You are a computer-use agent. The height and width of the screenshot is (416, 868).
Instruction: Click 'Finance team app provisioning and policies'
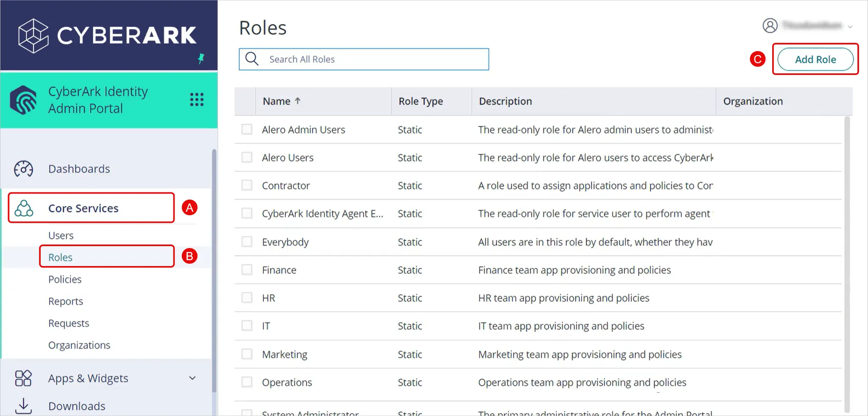click(x=574, y=270)
